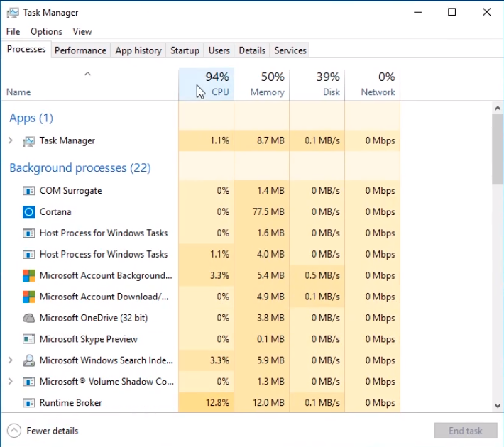Minimize the Task Manager window
The width and height of the screenshot is (504, 447).
coord(417,12)
